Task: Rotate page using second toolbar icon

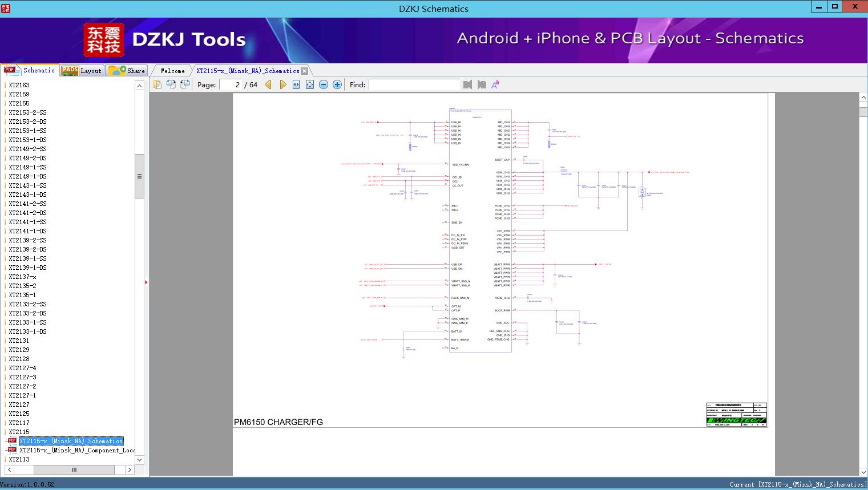Action: [x=171, y=84]
